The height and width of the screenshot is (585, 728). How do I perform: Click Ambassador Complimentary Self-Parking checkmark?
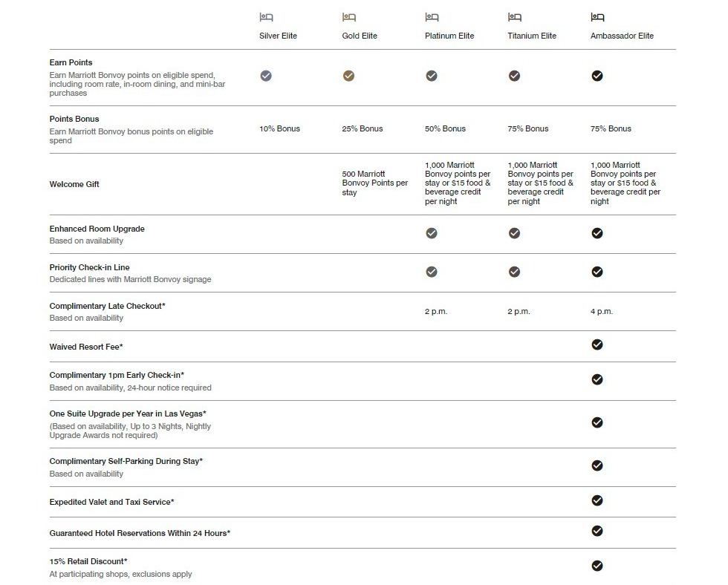(x=597, y=465)
